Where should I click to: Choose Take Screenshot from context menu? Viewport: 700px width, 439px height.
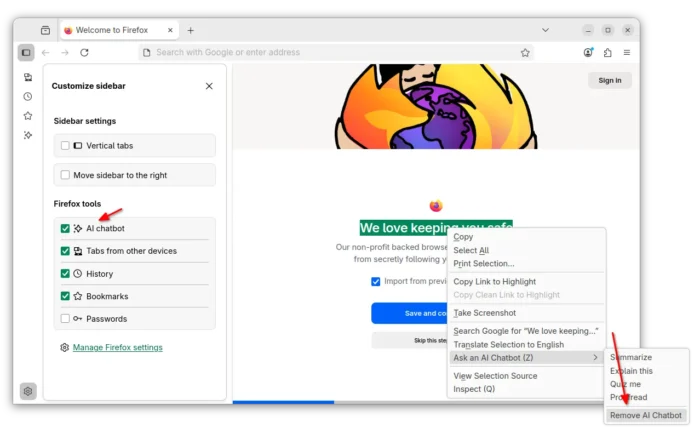pos(485,313)
